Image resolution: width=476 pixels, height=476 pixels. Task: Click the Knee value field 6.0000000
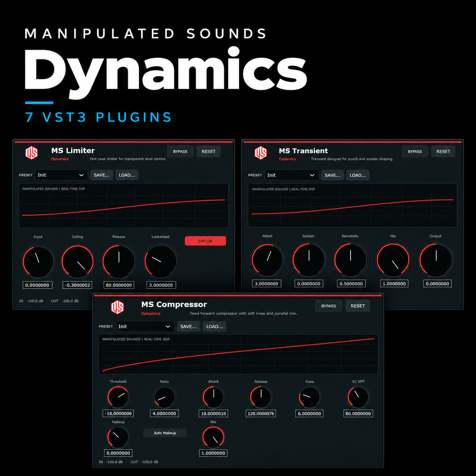(x=309, y=413)
